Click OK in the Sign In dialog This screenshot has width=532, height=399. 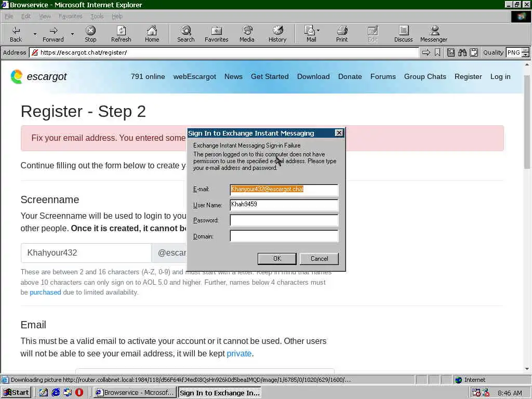277,259
